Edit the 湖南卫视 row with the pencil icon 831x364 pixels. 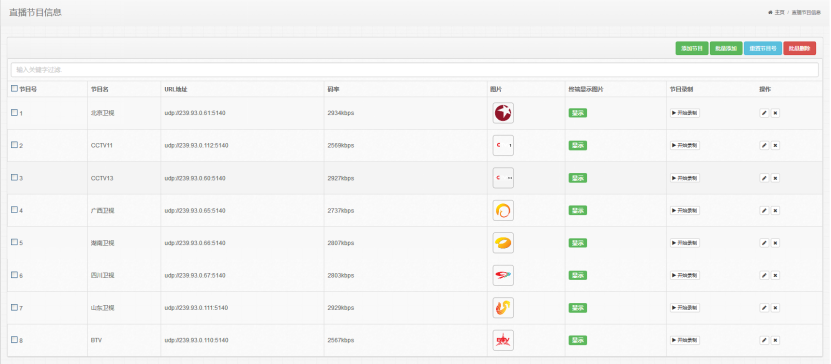coord(764,243)
